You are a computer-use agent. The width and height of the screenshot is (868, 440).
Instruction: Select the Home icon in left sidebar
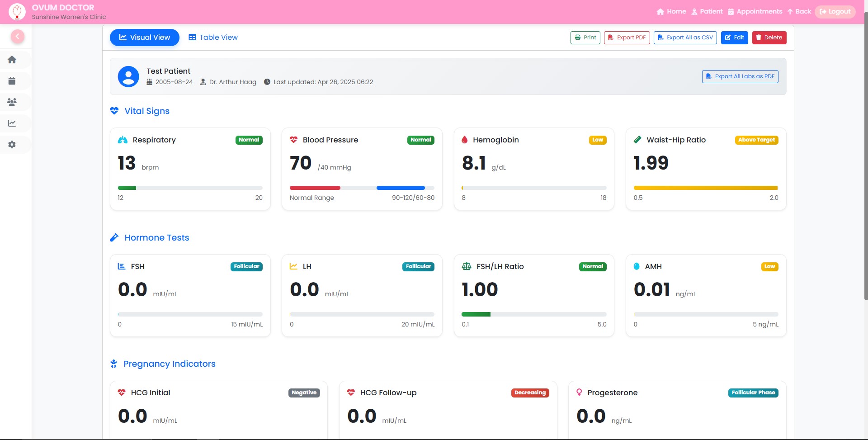(12, 59)
